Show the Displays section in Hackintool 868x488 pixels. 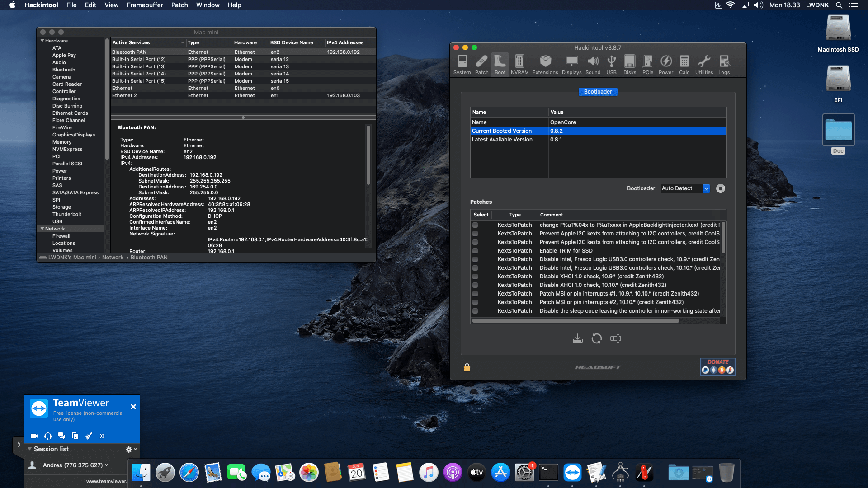point(571,65)
